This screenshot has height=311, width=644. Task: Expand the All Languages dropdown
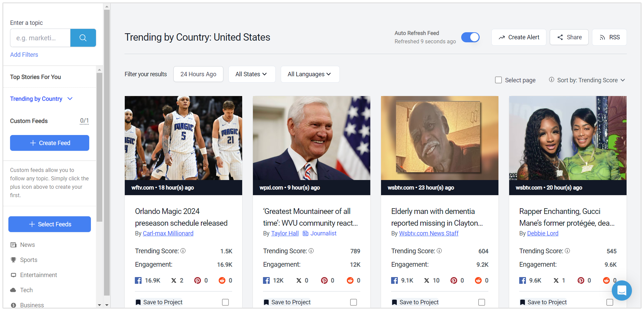tap(310, 74)
